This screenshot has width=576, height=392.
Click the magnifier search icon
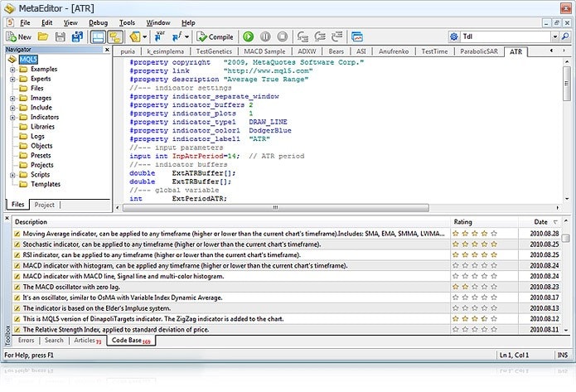click(565, 36)
